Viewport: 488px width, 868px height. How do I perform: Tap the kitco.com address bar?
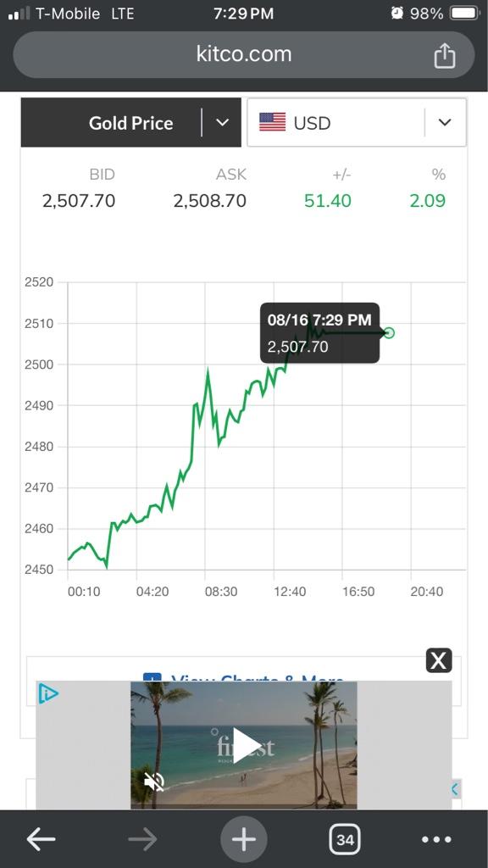pos(243,55)
